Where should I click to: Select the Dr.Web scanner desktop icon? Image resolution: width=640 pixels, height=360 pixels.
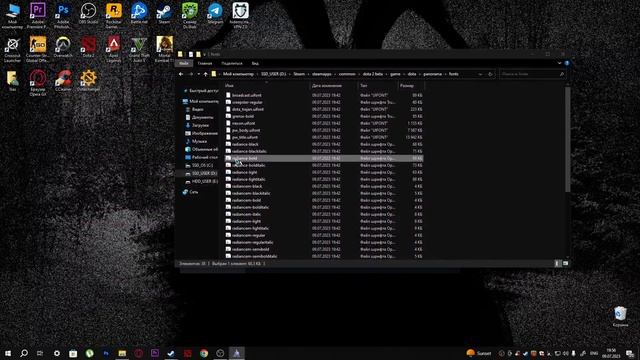[x=189, y=16]
